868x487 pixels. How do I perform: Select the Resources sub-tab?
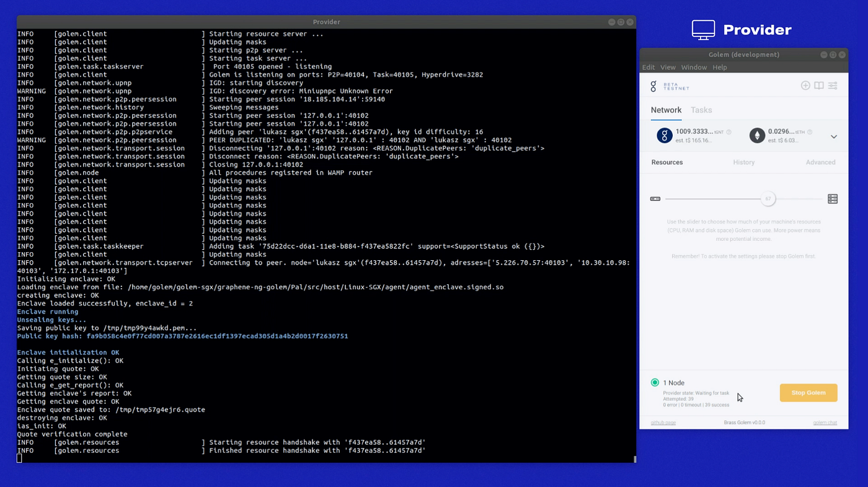(x=667, y=162)
